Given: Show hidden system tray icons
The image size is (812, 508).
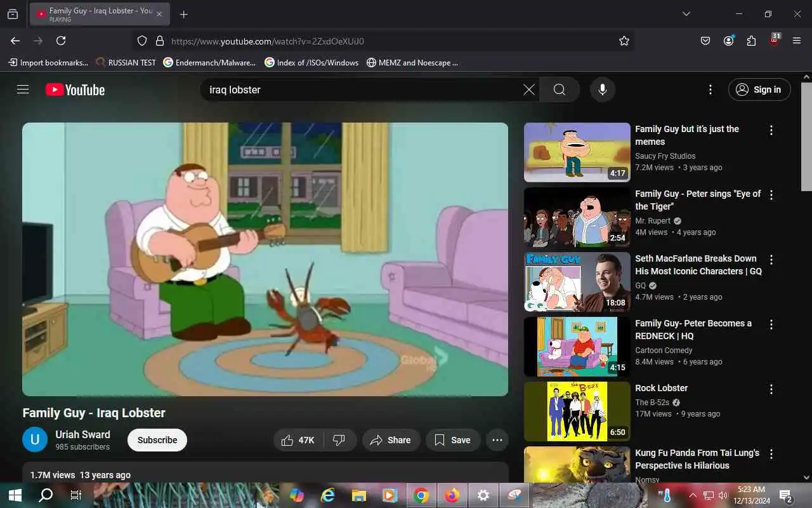Looking at the screenshot, I should [692, 495].
